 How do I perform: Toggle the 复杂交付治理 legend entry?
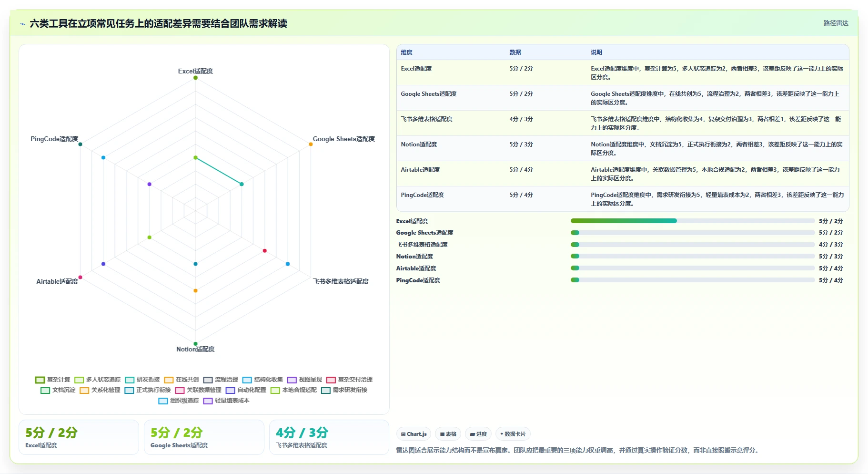349,380
